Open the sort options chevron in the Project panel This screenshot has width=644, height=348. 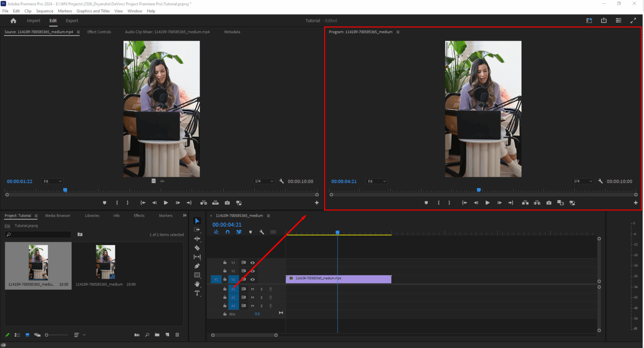coord(83,335)
